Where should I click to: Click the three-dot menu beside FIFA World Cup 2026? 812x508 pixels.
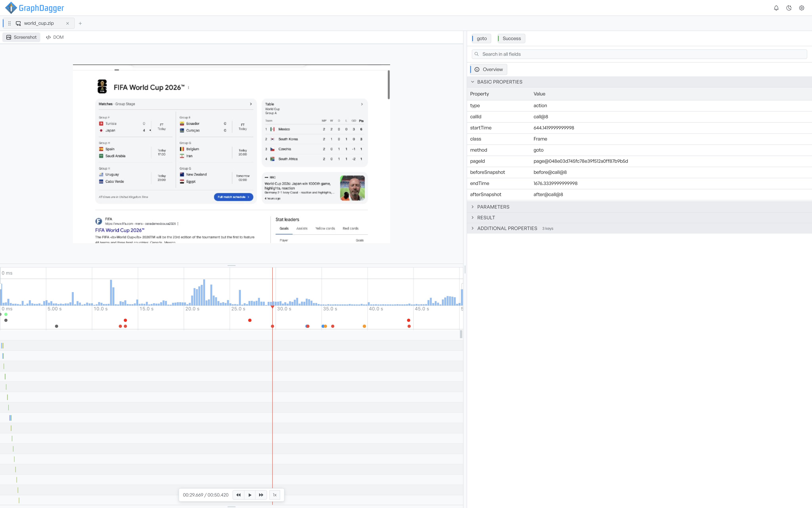[x=189, y=88]
